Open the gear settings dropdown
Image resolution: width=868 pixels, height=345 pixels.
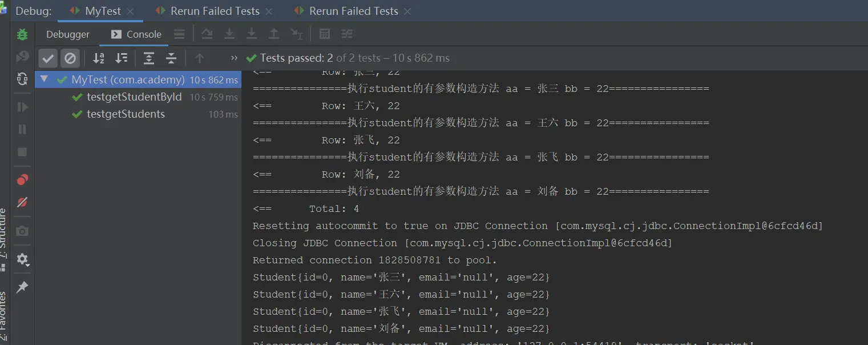click(x=22, y=259)
